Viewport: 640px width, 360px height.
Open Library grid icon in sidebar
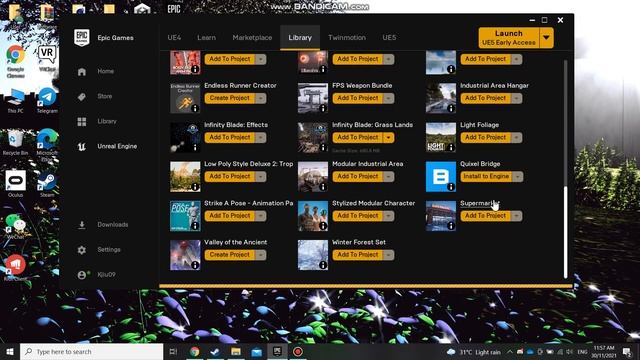pos(82,121)
